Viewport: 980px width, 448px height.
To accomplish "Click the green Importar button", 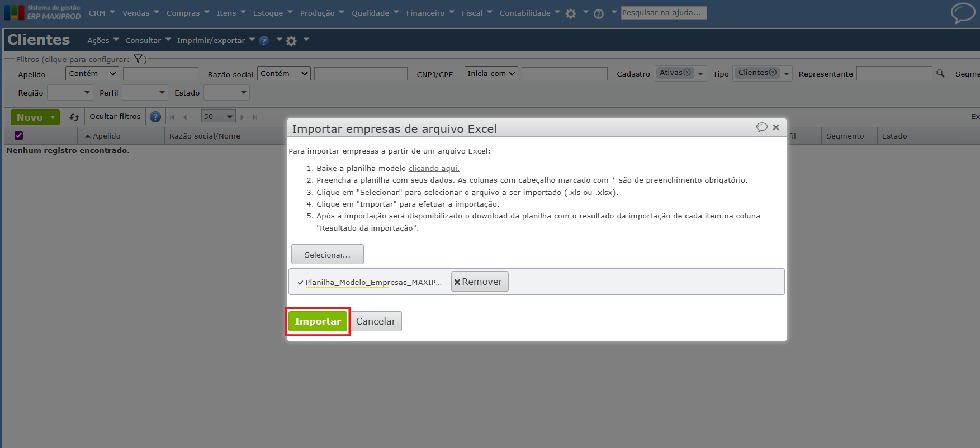I will [318, 321].
